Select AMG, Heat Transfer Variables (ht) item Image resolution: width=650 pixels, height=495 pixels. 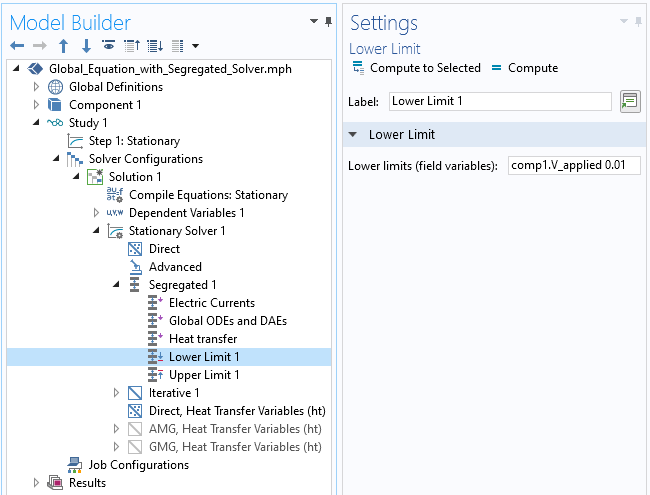point(235,429)
